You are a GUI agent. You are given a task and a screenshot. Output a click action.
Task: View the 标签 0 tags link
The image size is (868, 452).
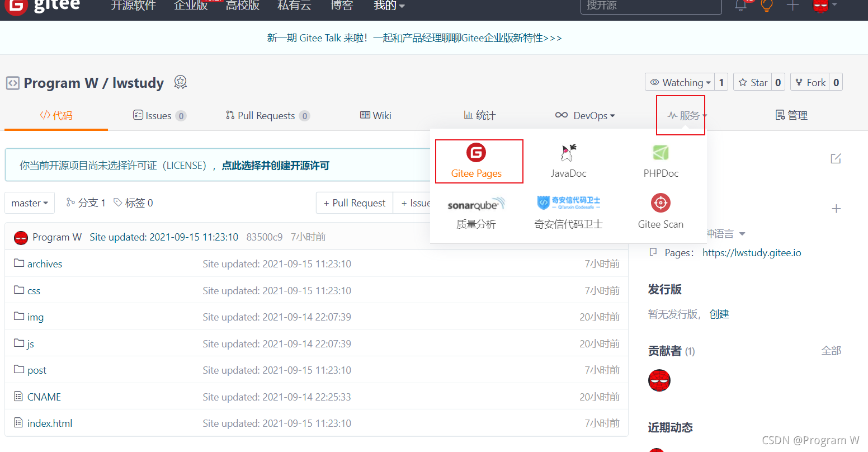tap(133, 203)
